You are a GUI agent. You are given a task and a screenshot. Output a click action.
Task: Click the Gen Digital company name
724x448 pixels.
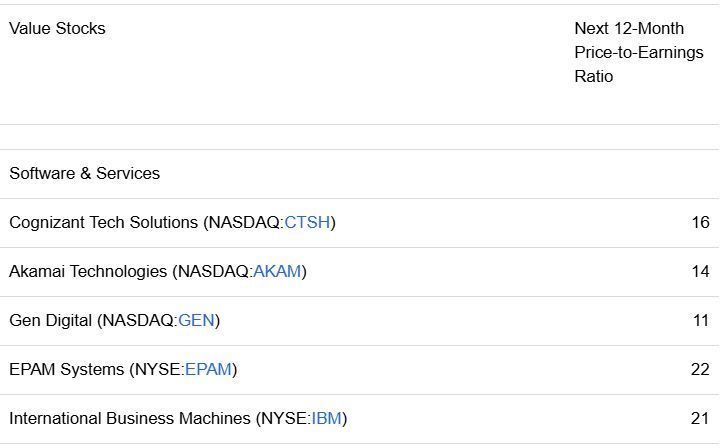(x=51, y=321)
